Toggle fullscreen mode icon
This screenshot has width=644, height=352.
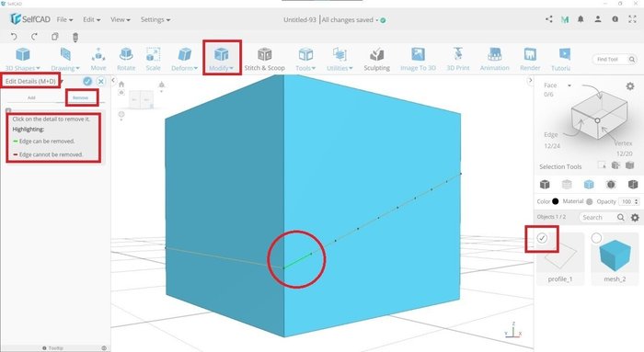(x=632, y=19)
